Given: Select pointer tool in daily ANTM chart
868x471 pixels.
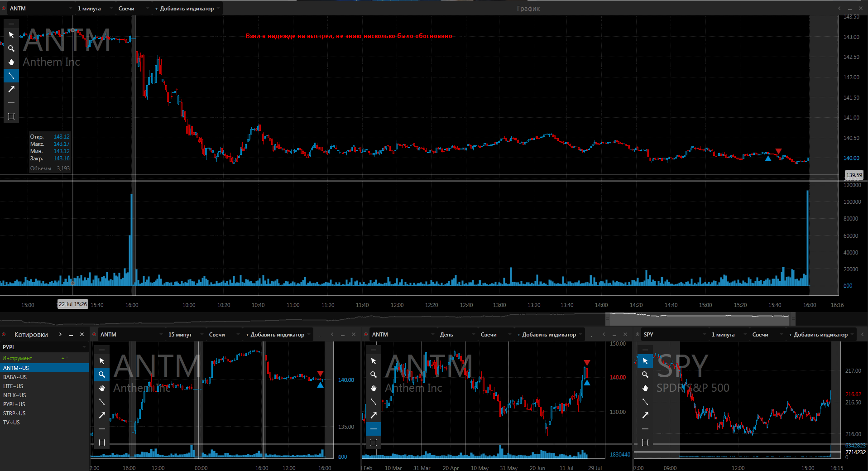Looking at the screenshot, I should pyautogui.click(x=374, y=361).
